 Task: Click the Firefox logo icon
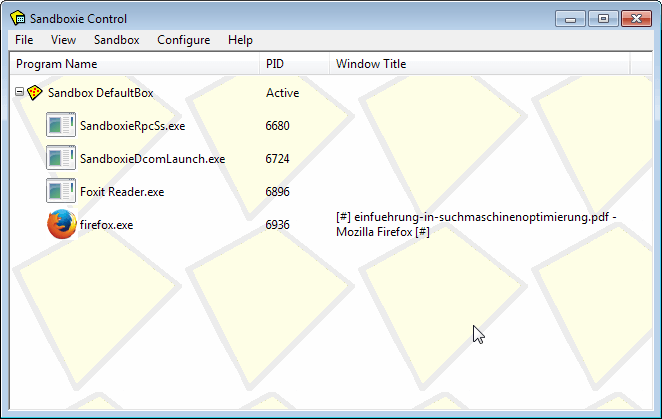[x=62, y=224]
